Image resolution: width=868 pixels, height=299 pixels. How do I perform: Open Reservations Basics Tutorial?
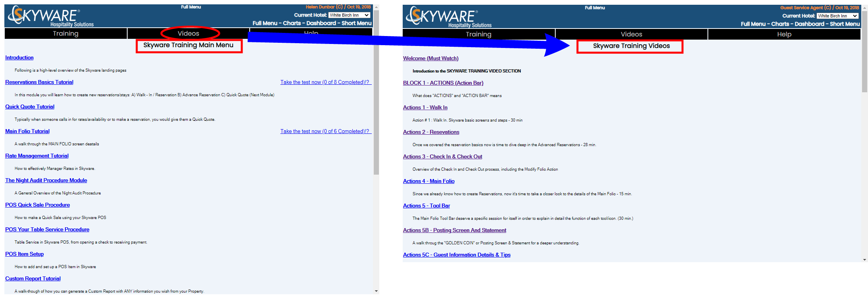tap(39, 82)
